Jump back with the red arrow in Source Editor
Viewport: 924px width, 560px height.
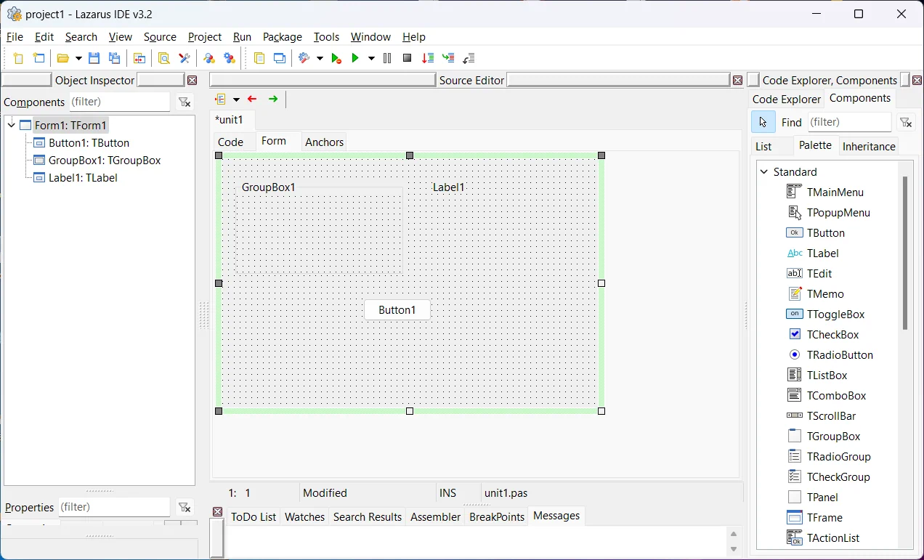[x=252, y=99]
